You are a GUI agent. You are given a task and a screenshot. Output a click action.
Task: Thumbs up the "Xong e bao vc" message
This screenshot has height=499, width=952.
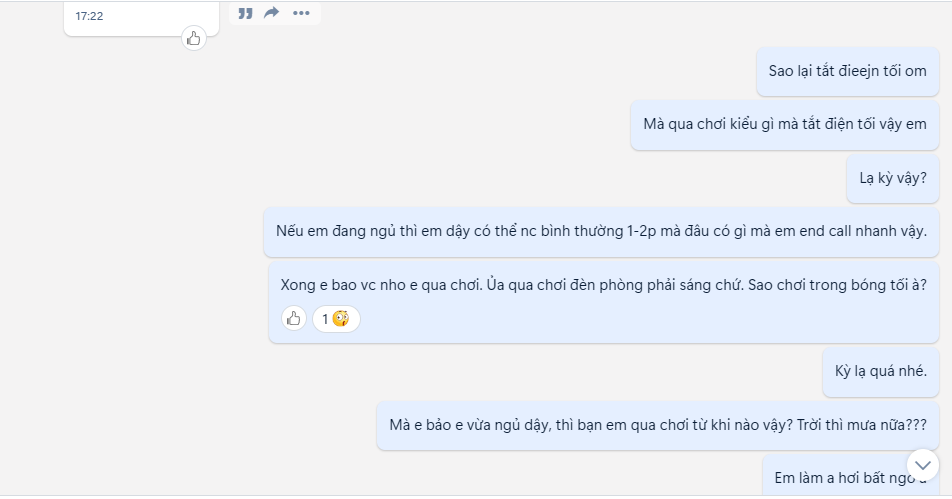[x=294, y=319]
